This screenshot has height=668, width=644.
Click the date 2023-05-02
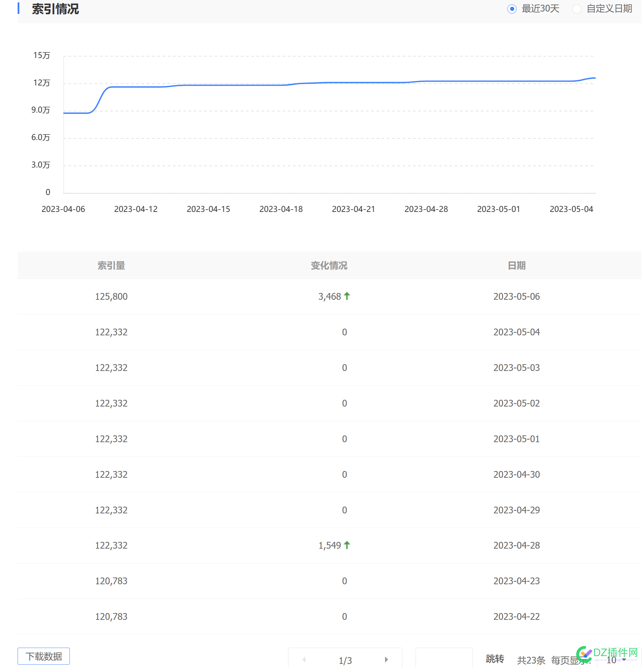pos(516,403)
